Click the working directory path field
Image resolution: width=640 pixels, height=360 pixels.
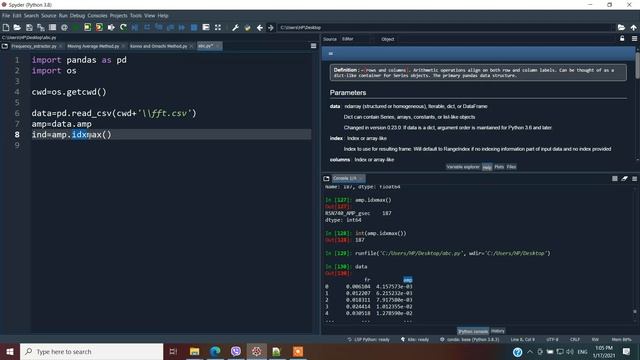pos(446,27)
